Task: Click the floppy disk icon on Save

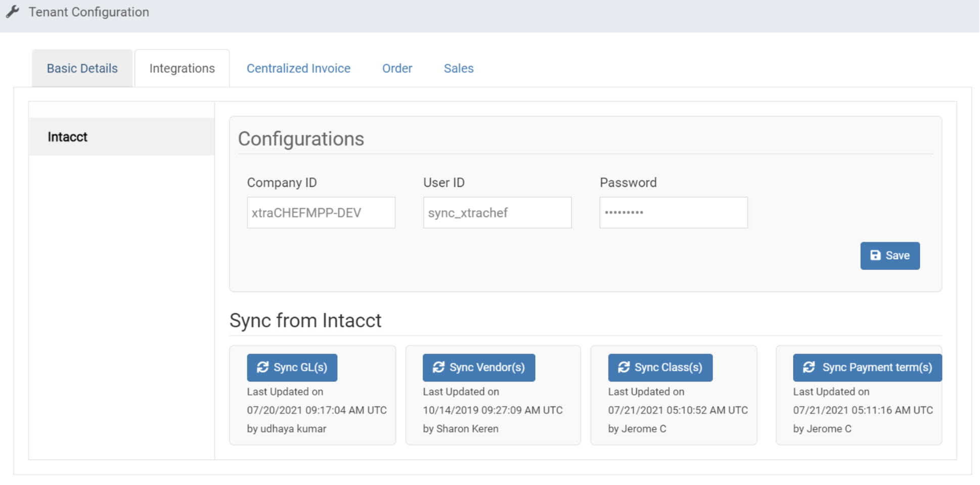Action: click(875, 256)
